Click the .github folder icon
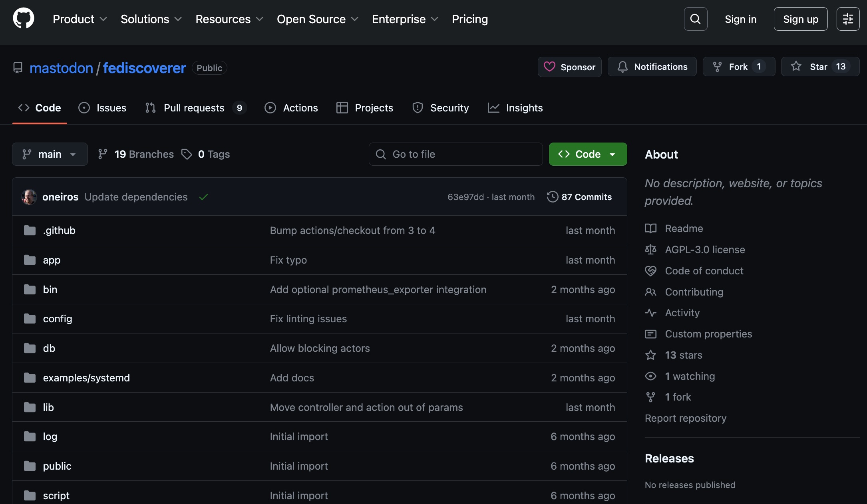Viewport: 867px width, 504px height. click(x=30, y=230)
